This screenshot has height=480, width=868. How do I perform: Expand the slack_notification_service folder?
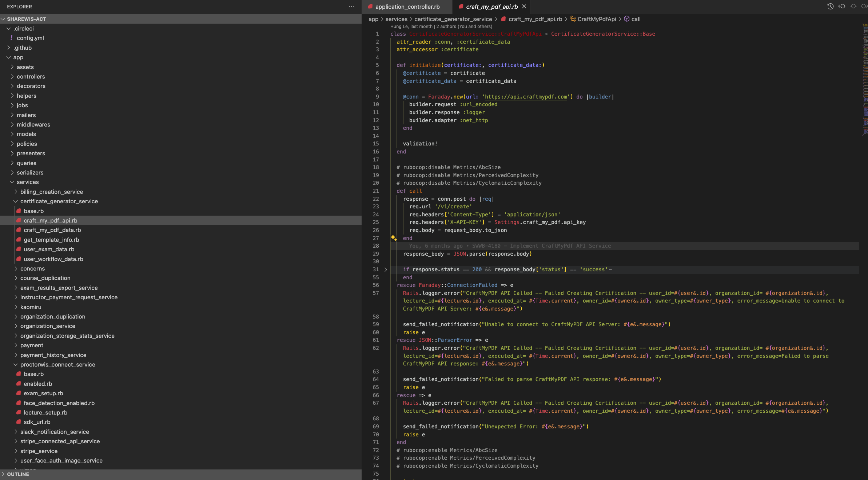(181, 432)
